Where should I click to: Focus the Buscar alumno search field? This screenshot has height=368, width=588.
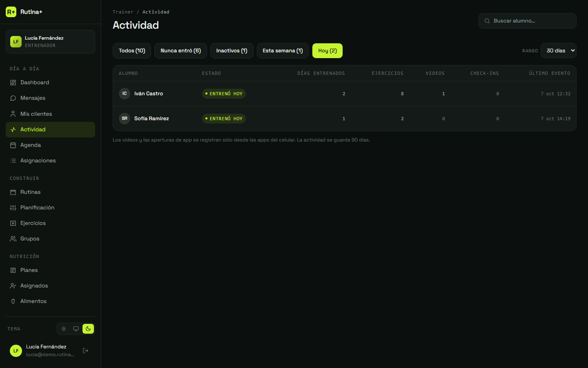pyautogui.click(x=527, y=21)
